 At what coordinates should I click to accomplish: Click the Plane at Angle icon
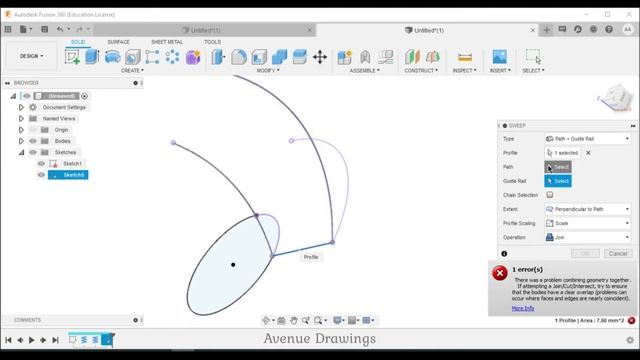433,57
